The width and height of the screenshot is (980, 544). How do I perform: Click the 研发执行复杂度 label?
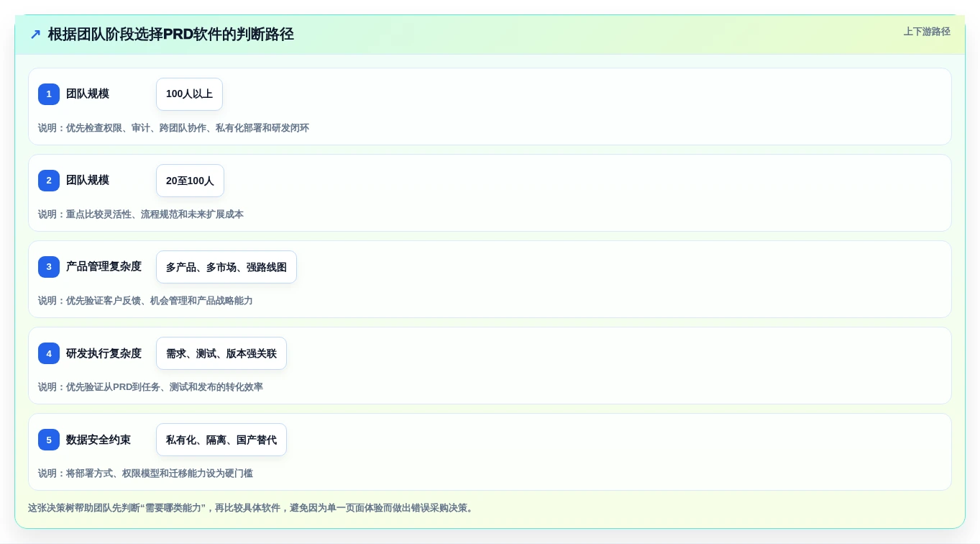pos(104,353)
